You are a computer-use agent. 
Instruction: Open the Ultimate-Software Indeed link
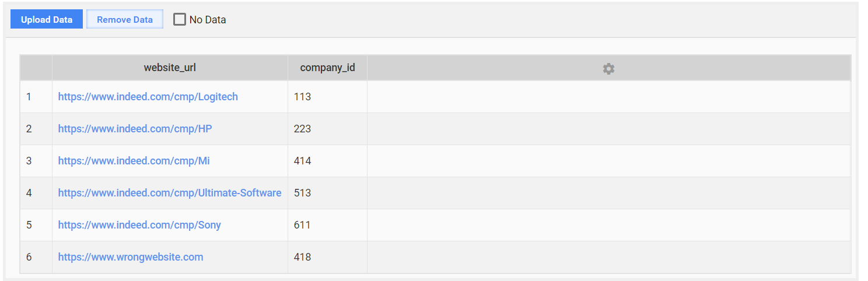(170, 193)
